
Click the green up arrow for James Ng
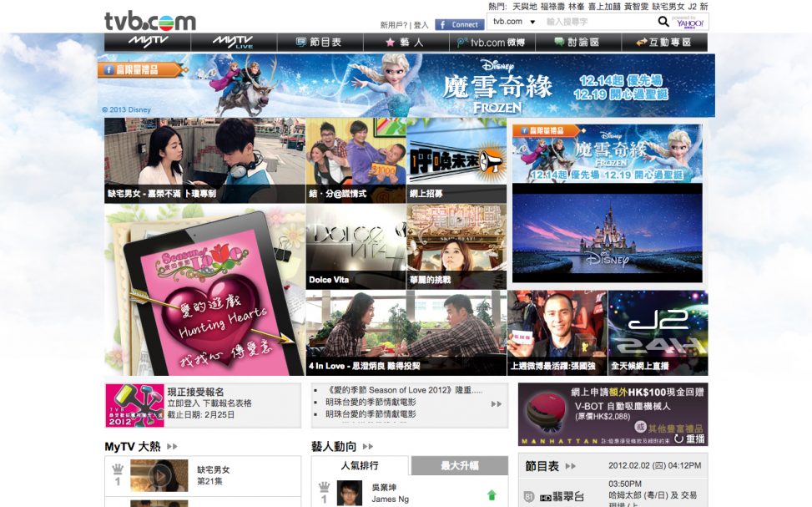492,495
